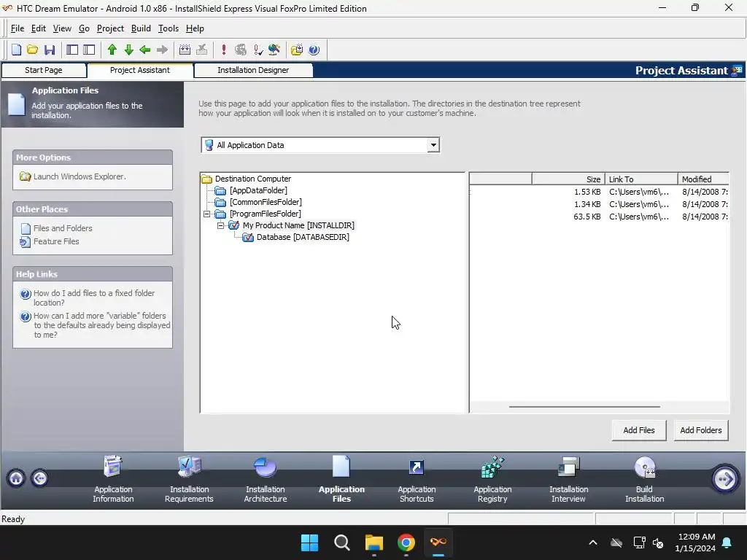Click the Link To column header
747x560 pixels.
(641, 179)
